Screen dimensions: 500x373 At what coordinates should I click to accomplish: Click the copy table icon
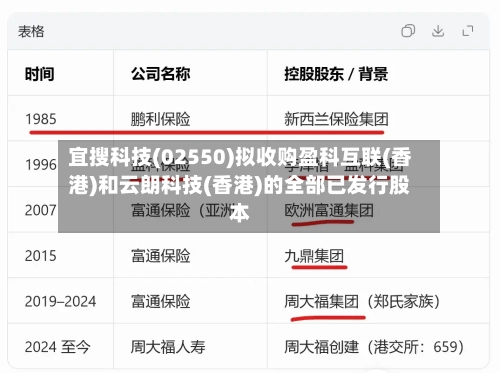tap(408, 31)
